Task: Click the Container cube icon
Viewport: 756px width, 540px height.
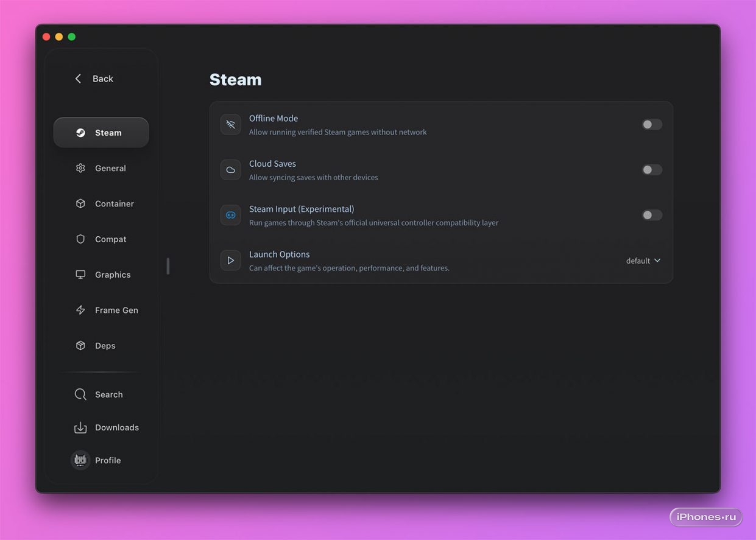Action: click(80, 203)
